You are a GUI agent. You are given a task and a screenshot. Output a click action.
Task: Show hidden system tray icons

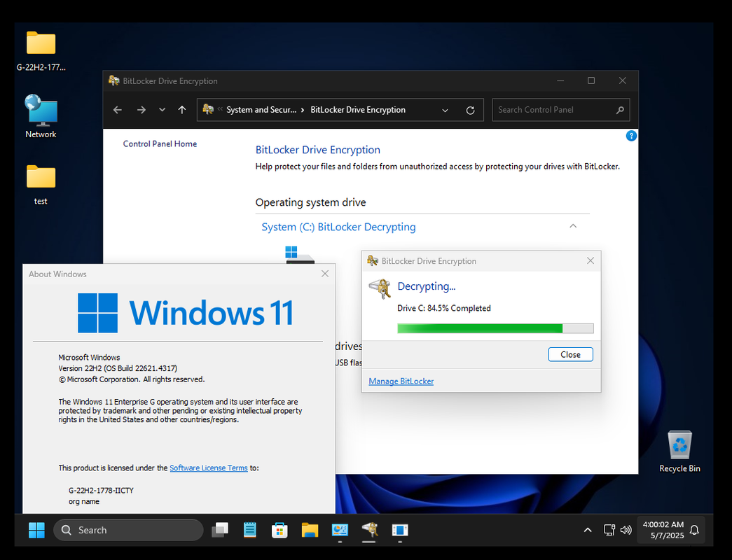click(588, 530)
